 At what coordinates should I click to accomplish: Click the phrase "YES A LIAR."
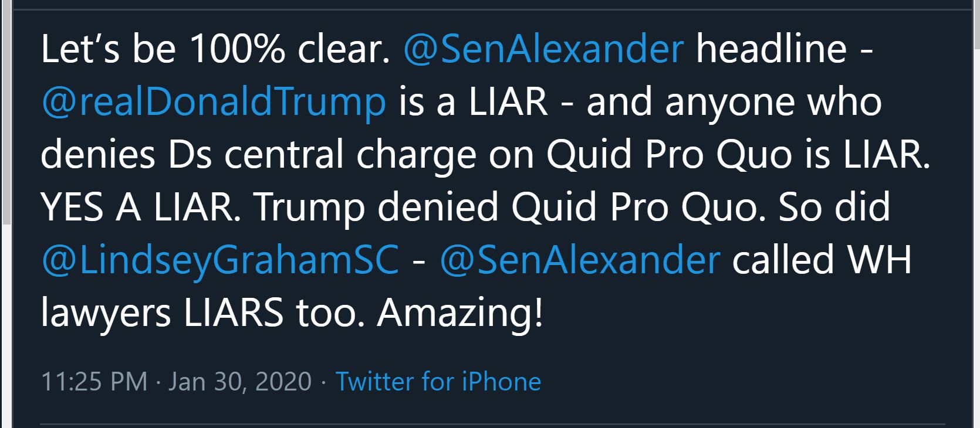click(141, 207)
